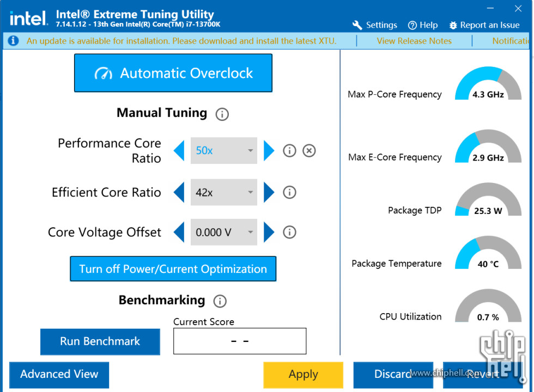Click the Max P-Core Frequency label
Screen dimensions: 534x392
(395, 94)
